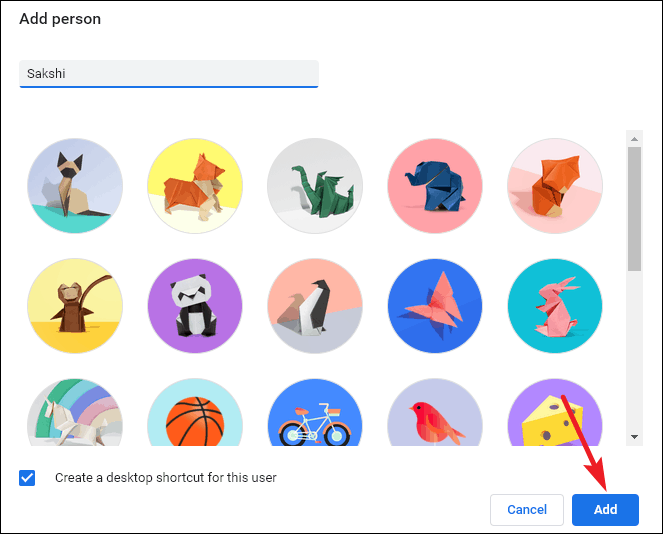The height and width of the screenshot is (534, 663).
Task: Select the red bird avatar
Action: [435, 412]
